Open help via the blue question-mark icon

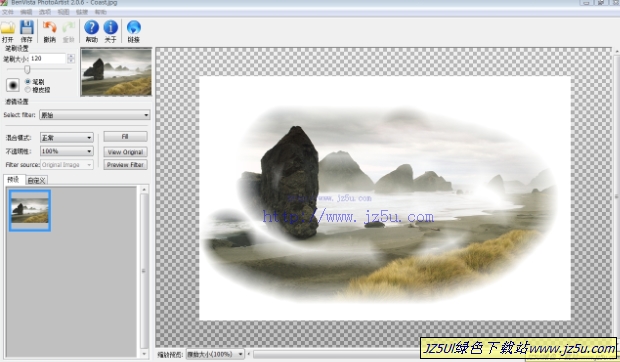click(91, 31)
